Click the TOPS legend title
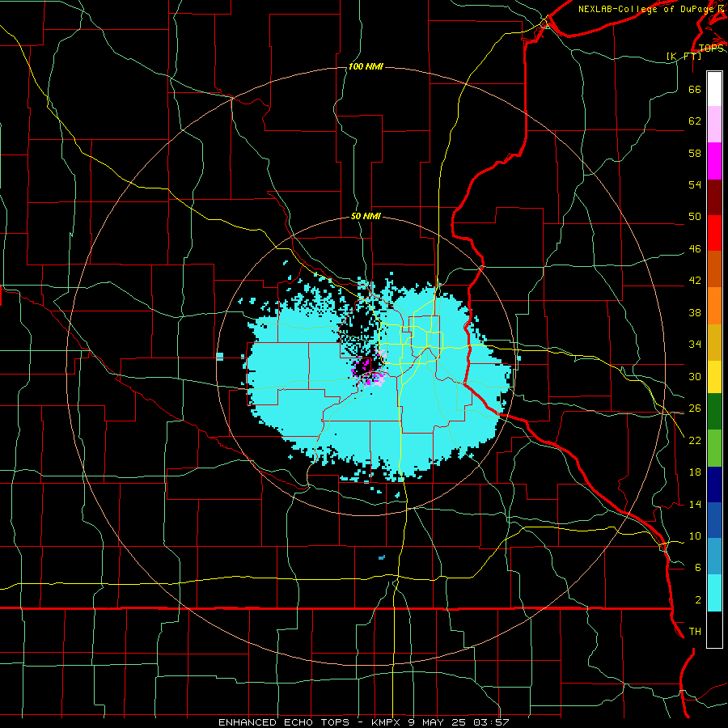 [711, 48]
